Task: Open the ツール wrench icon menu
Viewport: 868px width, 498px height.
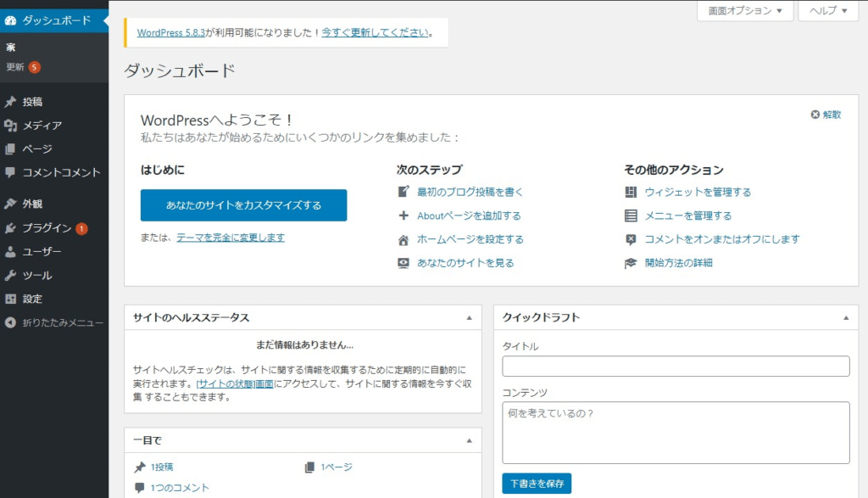Action: (10, 276)
